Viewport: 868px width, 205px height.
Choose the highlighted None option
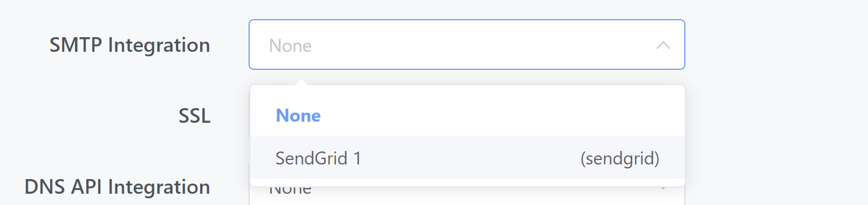point(467,116)
